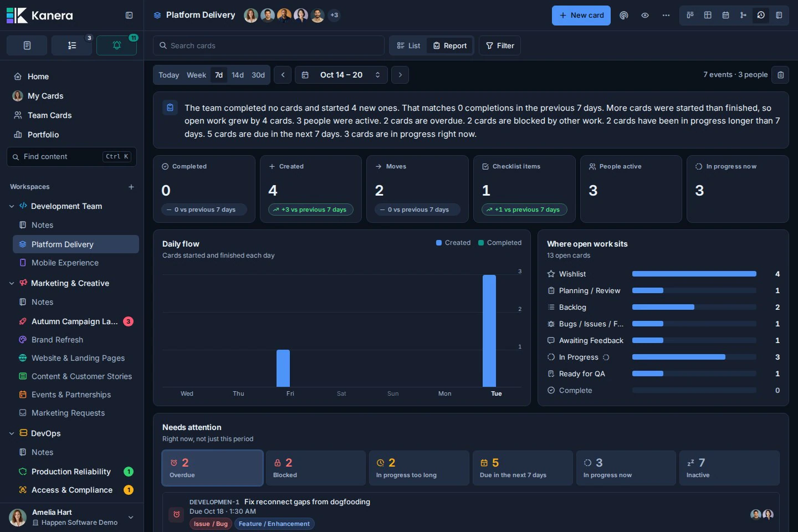798x532 pixels.
Task: Click the clipboard icon beside 7 events
Action: point(781,75)
